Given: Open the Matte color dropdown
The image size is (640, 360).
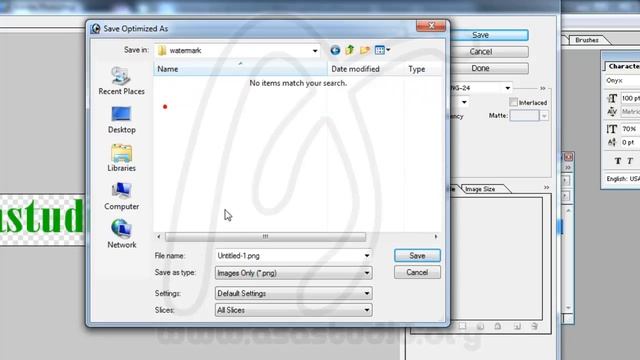Looking at the screenshot, I should coord(544,116).
